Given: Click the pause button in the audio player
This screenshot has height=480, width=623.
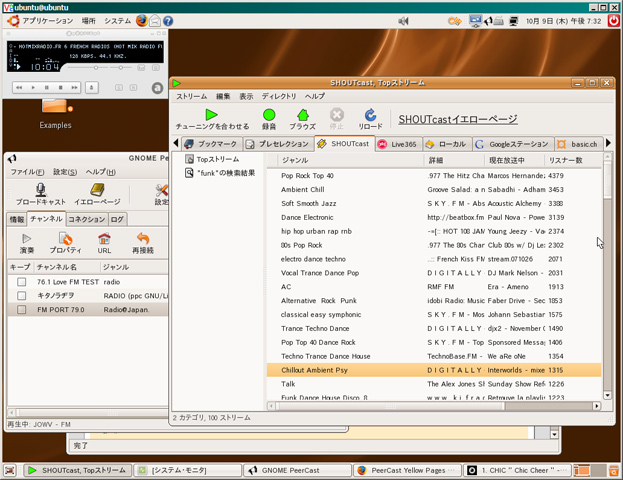Looking at the screenshot, I should [x=46, y=87].
